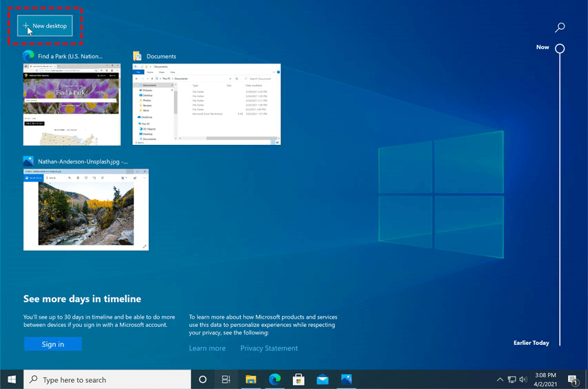
Task: Click the taskbar search box
Action: tap(108, 379)
